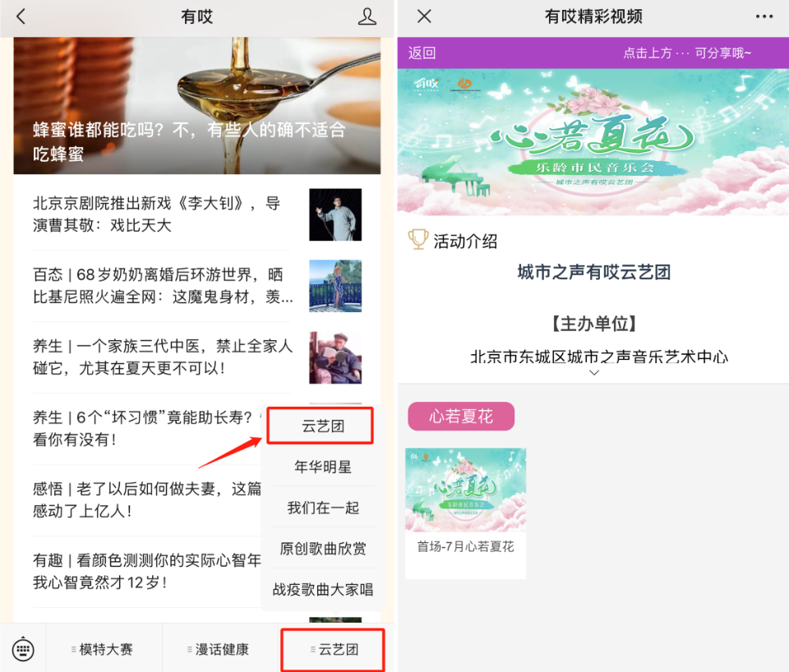The width and height of the screenshot is (789, 672).
Task: Tap the pink 心若夏花 button
Action: tap(461, 416)
